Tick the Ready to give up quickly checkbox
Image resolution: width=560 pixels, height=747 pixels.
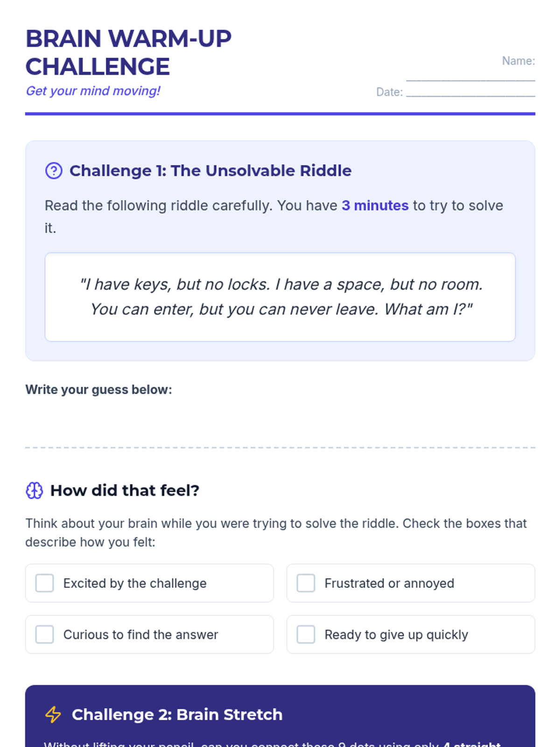(306, 634)
